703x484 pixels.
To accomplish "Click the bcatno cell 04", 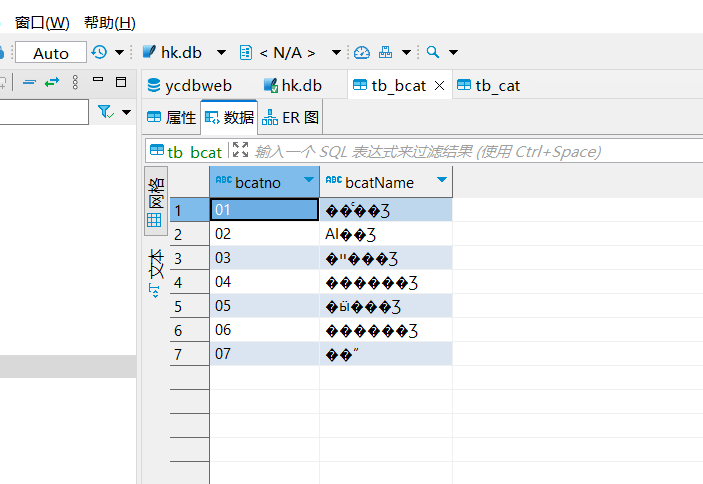I will (x=265, y=282).
